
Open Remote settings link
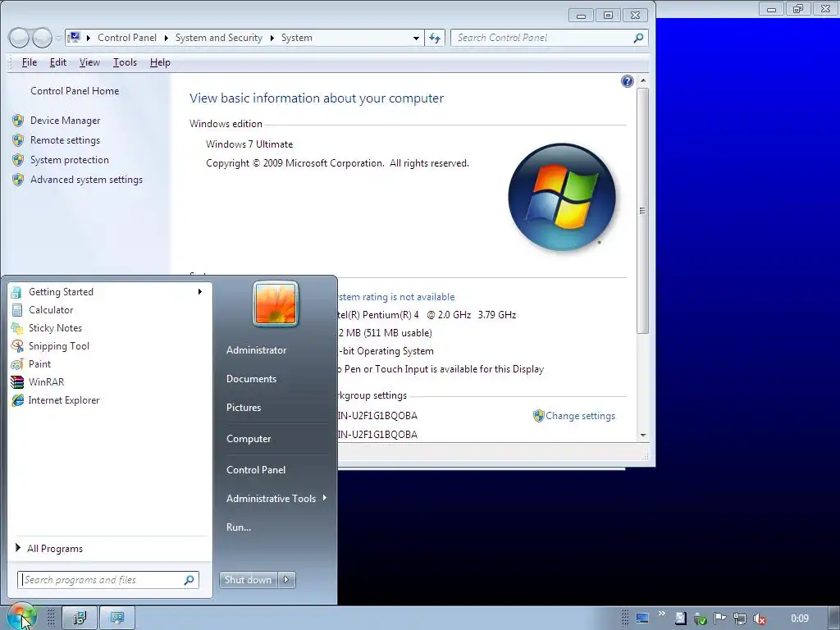click(65, 140)
